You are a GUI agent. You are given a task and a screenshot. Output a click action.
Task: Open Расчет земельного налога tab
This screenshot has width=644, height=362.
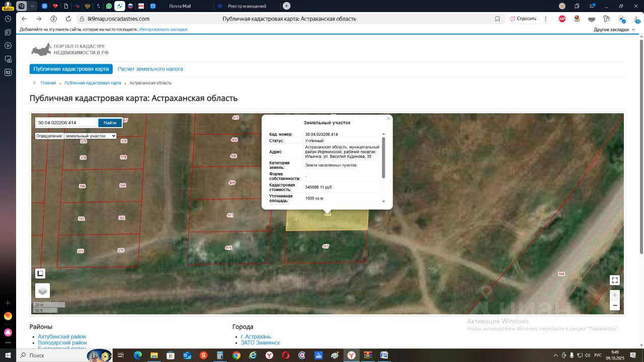(x=150, y=69)
